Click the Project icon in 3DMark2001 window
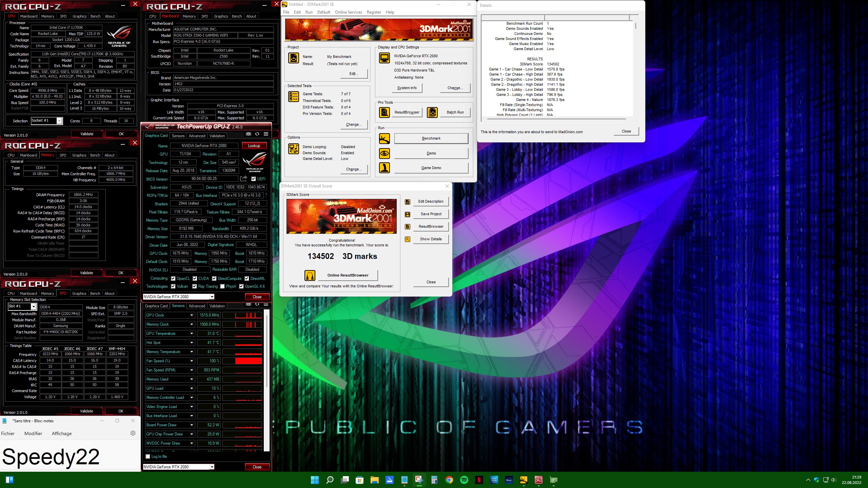Image resolution: width=868 pixels, height=488 pixels. pos(293,58)
